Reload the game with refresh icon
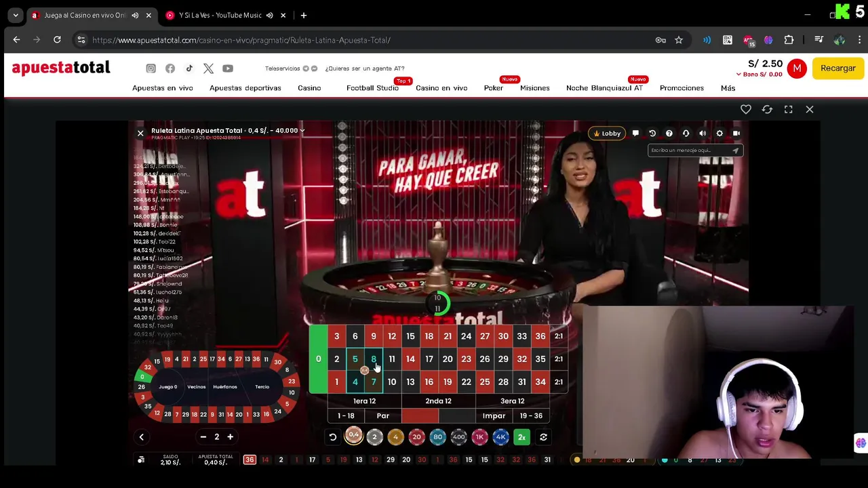 767,109
